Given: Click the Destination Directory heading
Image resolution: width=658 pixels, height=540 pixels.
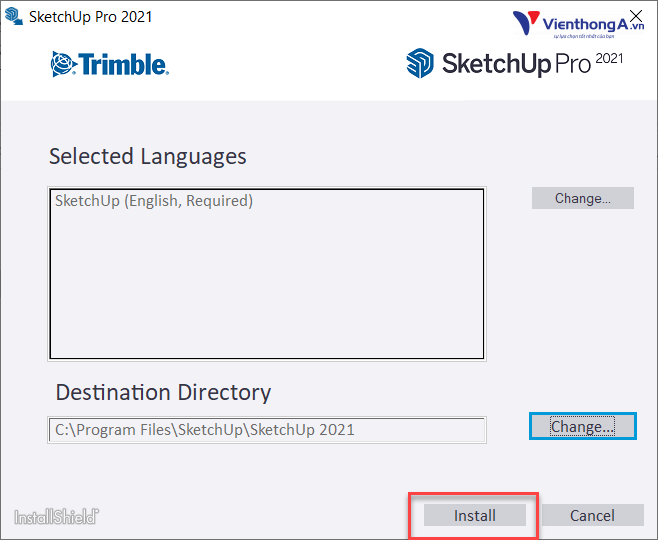Looking at the screenshot, I should point(163,393).
